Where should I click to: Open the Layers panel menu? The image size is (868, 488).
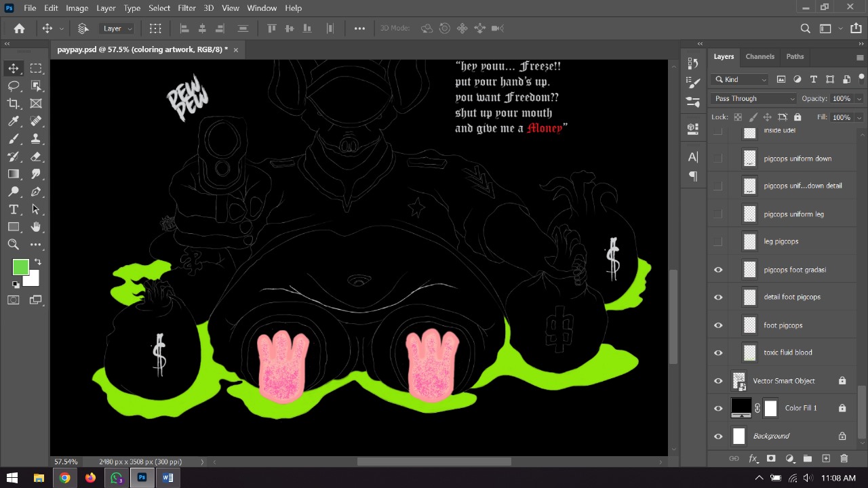point(860,58)
